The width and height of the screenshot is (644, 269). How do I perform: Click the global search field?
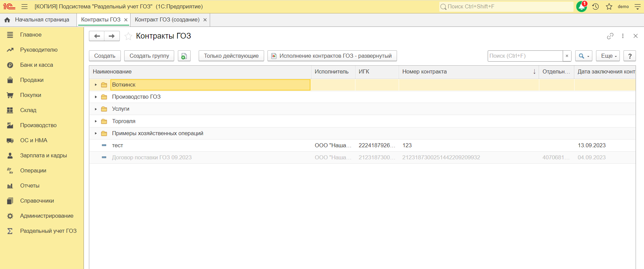506,6
